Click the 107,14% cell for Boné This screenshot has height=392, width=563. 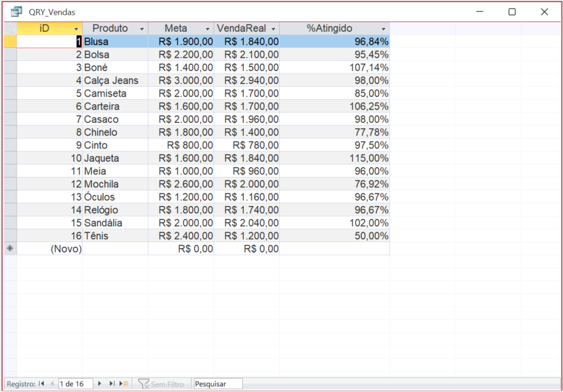click(x=335, y=67)
